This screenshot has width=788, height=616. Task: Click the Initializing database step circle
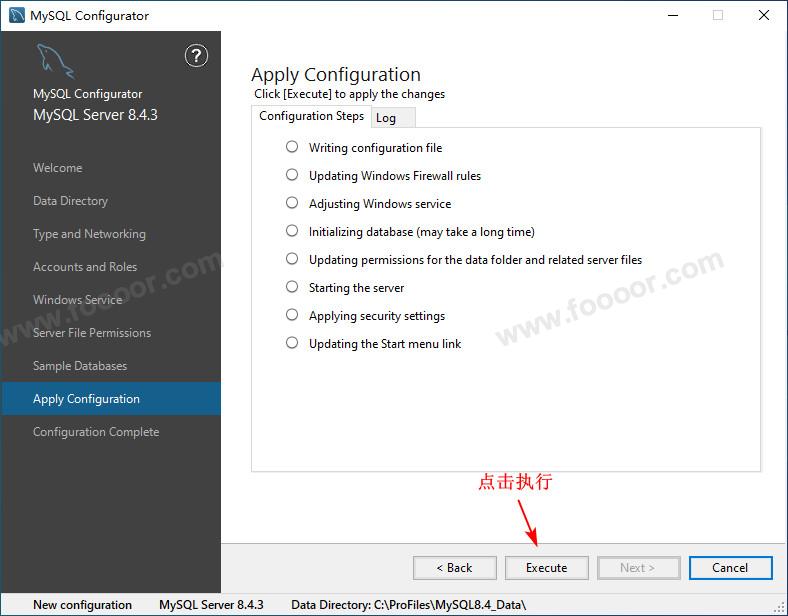coord(292,231)
